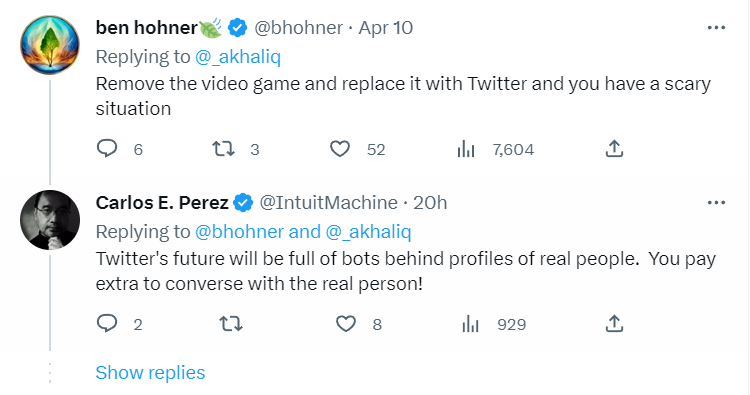Share Carlos E. Perez's tweet
Image resolution: width=750 pixels, height=395 pixels.
(614, 324)
